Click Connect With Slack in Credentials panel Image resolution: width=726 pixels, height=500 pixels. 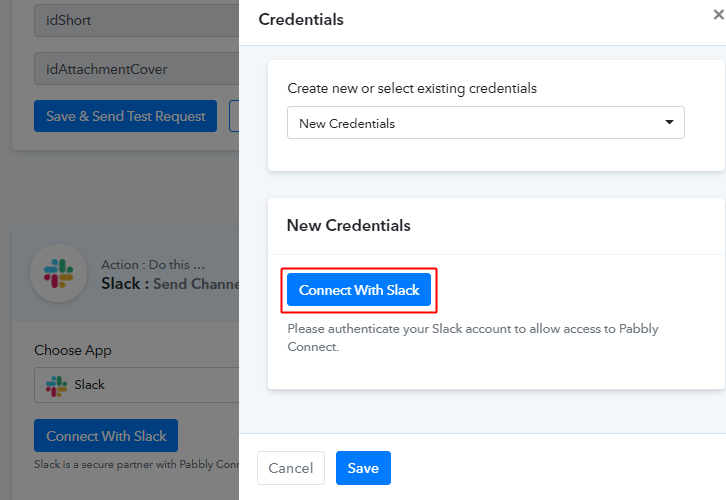coord(359,290)
